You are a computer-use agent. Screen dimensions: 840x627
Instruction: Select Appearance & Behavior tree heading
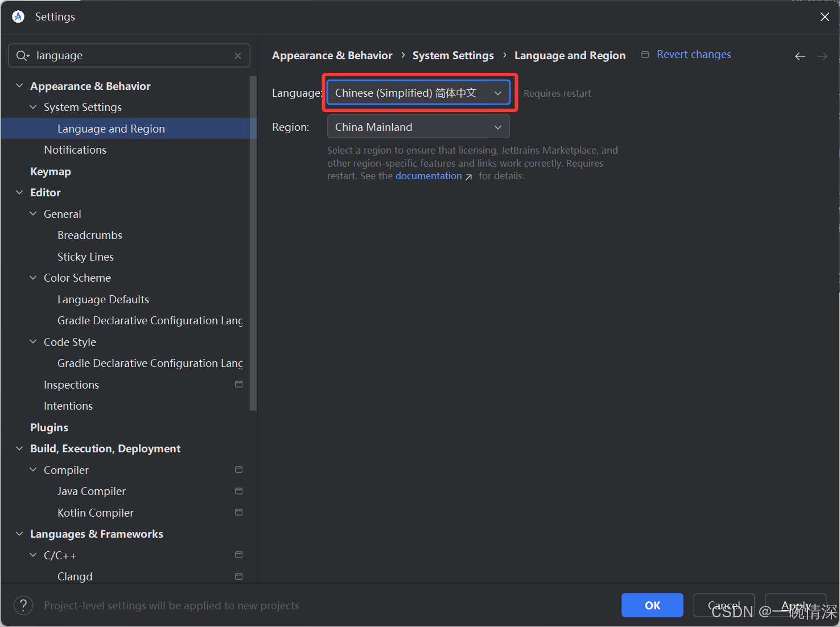click(x=90, y=86)
